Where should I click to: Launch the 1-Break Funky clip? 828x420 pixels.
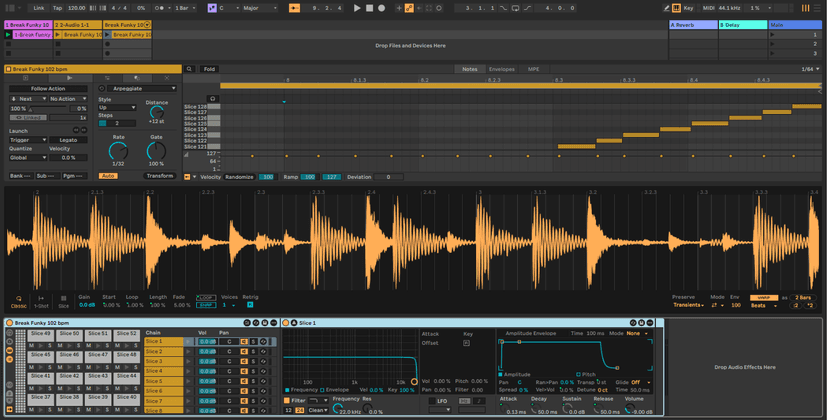tap(8, 34)
